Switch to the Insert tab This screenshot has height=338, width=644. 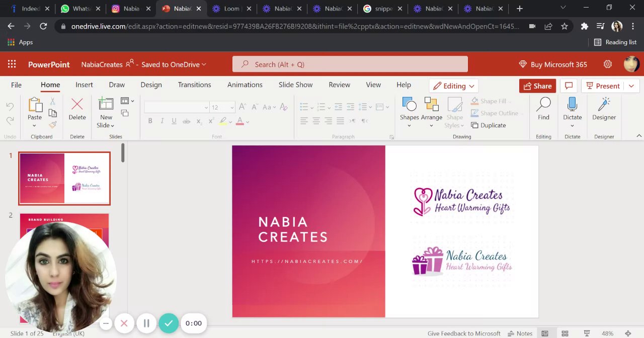pyautogui.click(x=84, y=84)
